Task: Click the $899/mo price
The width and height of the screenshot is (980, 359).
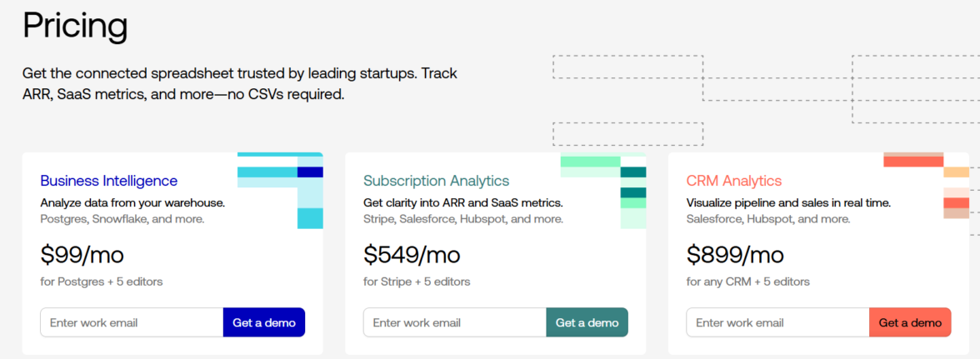Action: [x=735, y=254]
